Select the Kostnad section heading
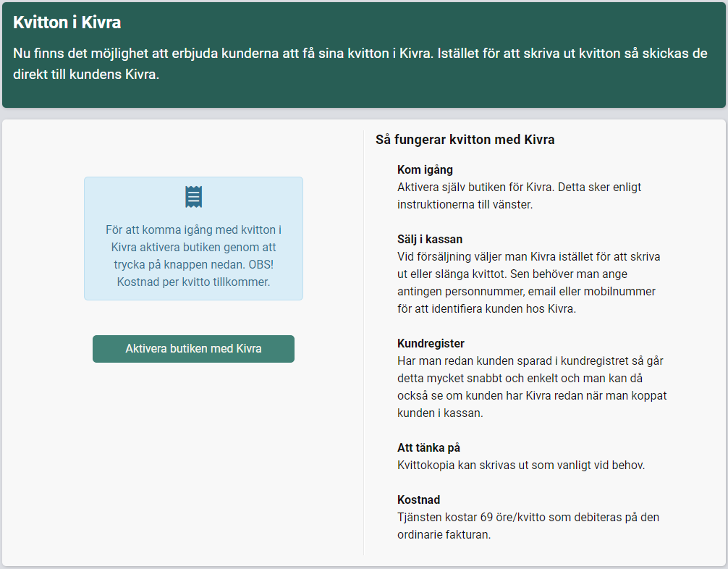Screen dimensions: 728x569 [418, 500]
